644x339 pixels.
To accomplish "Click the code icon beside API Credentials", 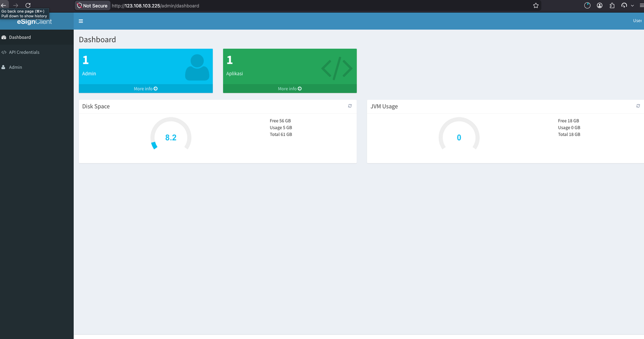I will tap(4, 52).
